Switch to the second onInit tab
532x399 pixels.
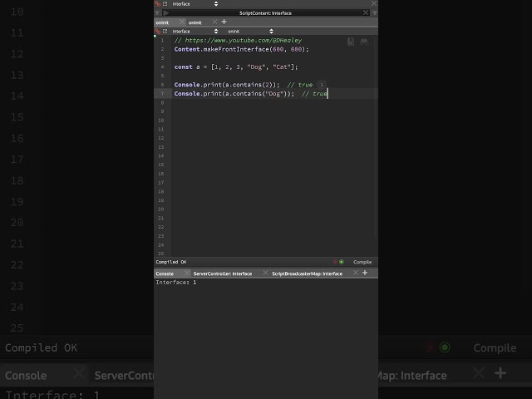pos(195,22)
